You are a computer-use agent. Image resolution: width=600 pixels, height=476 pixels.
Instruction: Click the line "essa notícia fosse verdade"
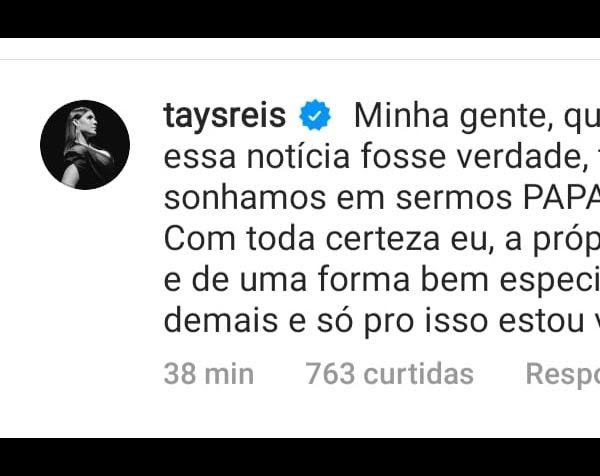[373, 156]
